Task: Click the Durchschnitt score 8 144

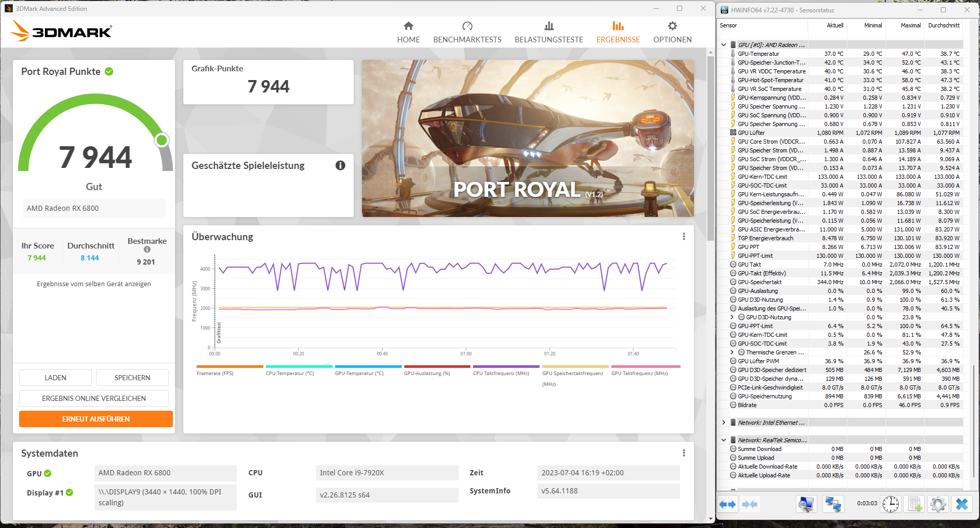Action: click(90, 258)
